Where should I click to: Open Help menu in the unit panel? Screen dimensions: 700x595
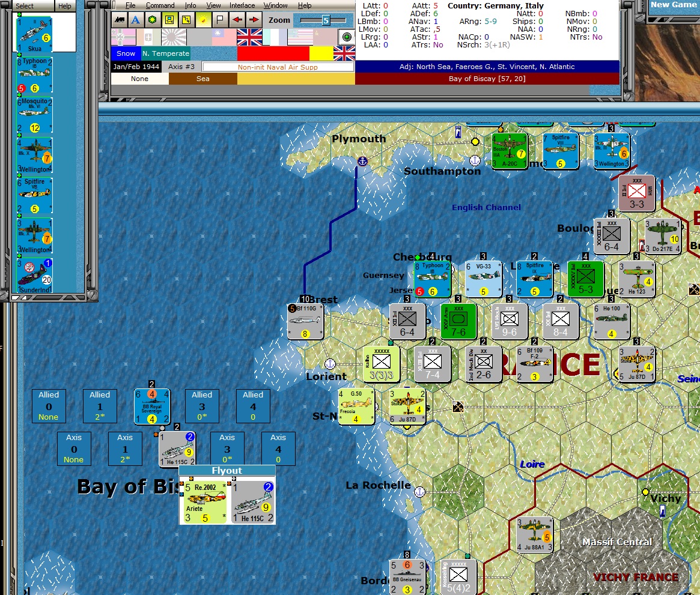pyautogui.click(x=65, y=6)
